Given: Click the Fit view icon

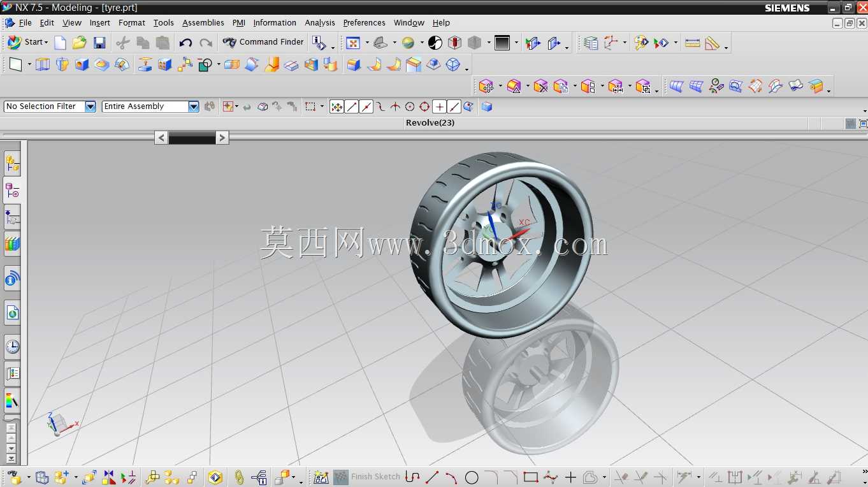Looking at the screenshot, I should pos(352,43).
